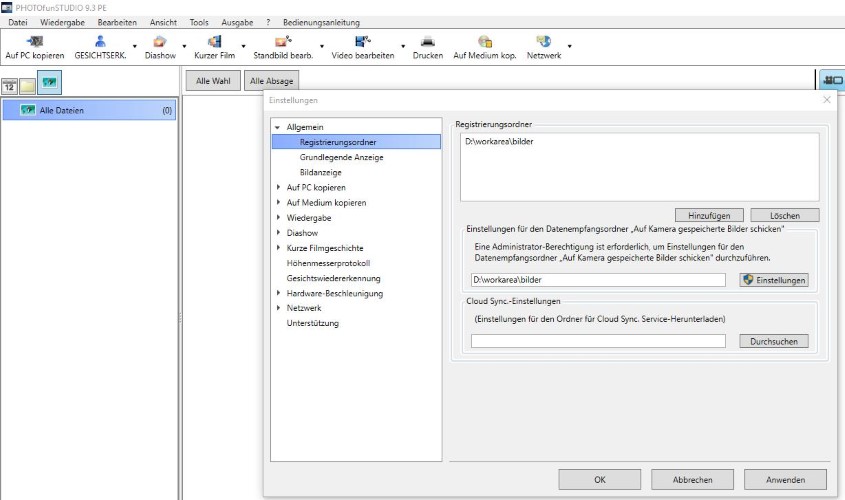This screenshot has width=845, height=500.
Task: Expand the Netzwerk settings tree node
Action: click(x=278, y=308)
